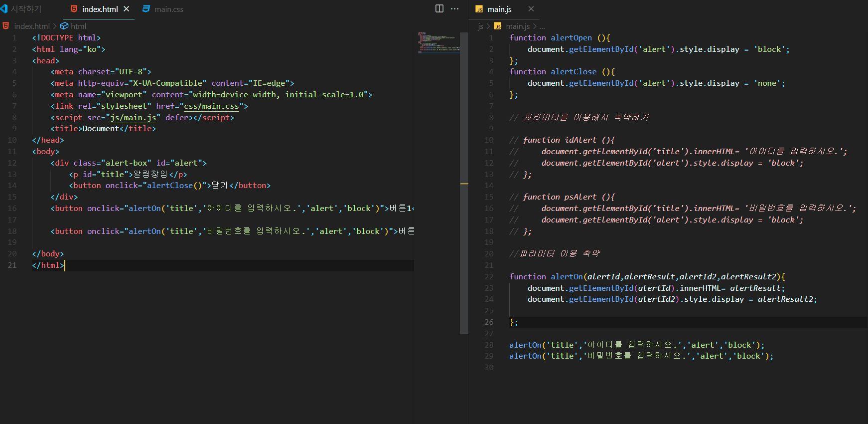Click the 닫기 button label text
Screen dimensions: 868x424
(x=220, y=185)
